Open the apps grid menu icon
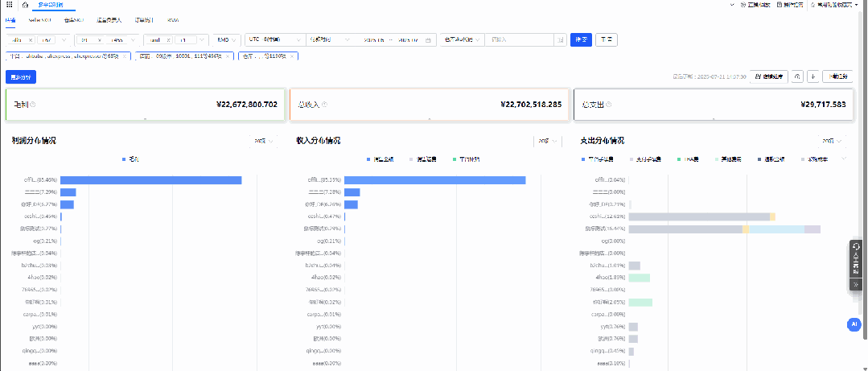The width and height of the screenshot is (868, 371). [x=9, y=5]
